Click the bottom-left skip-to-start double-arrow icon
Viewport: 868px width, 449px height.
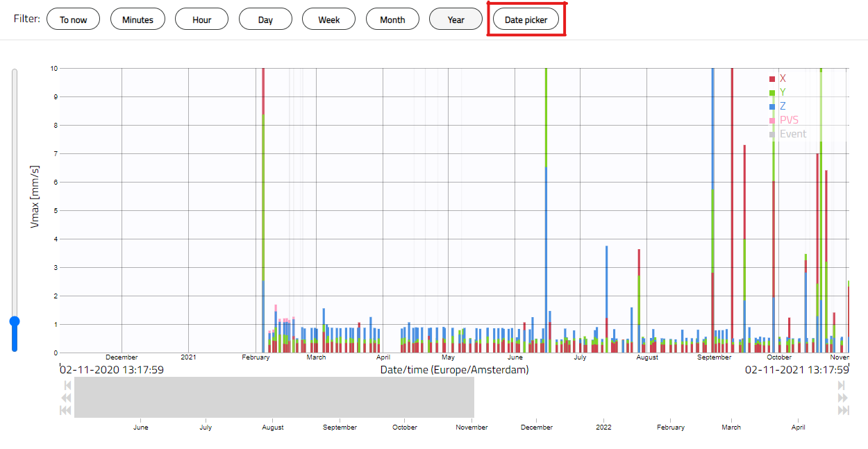[x=66, y=410]
